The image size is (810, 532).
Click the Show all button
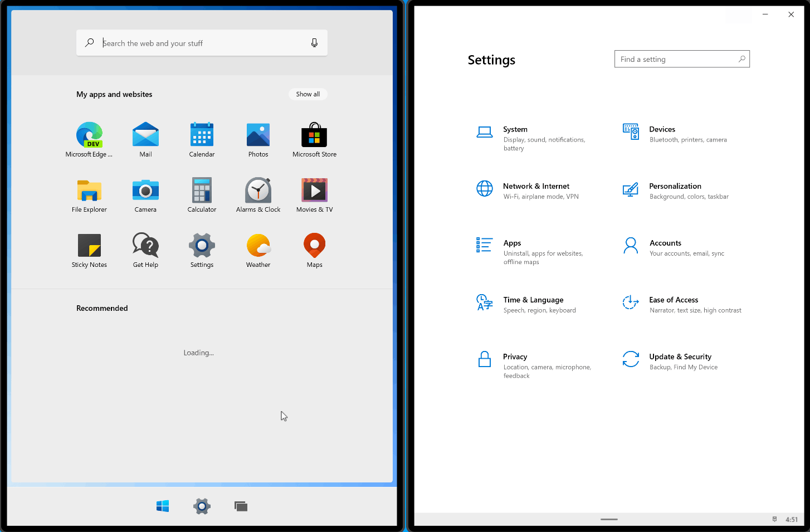308,94
